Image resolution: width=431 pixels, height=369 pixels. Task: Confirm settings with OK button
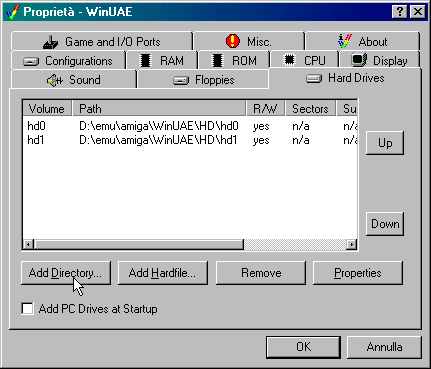303,347
